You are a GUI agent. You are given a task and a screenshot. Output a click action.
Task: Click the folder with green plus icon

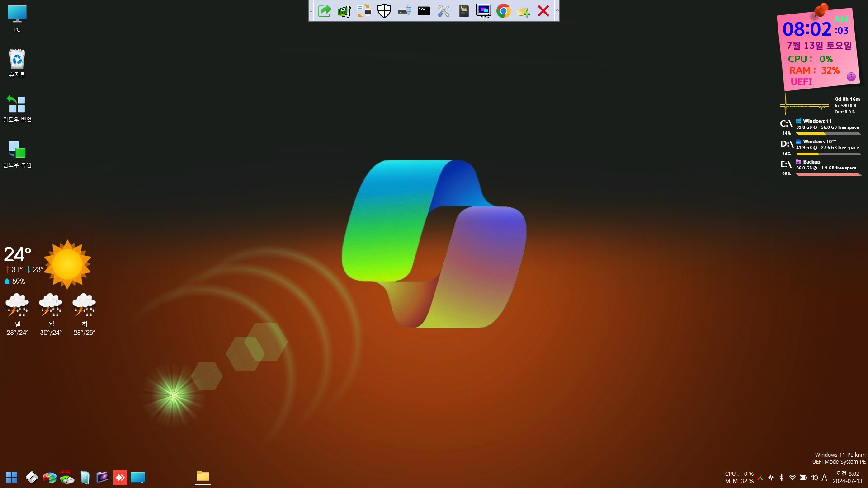tap(524, 11)
